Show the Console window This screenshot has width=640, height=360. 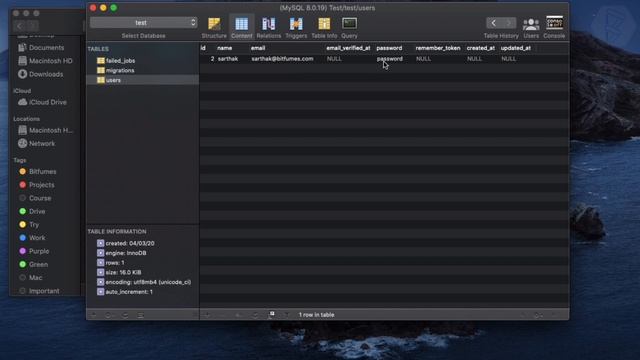(x=554, y=28)
